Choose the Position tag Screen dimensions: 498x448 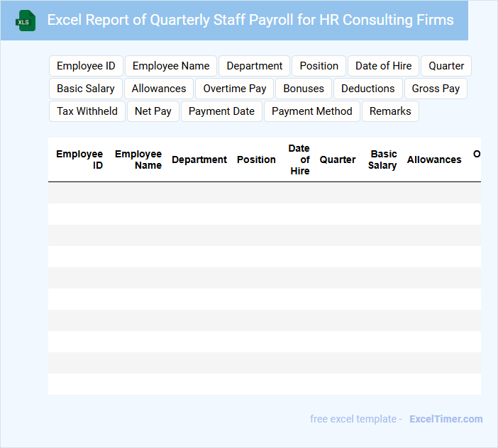click(x=319, y=66)
